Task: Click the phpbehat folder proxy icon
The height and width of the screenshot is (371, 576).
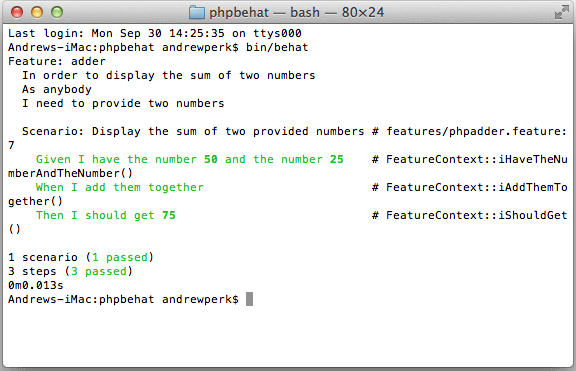Action: [197, 12]
